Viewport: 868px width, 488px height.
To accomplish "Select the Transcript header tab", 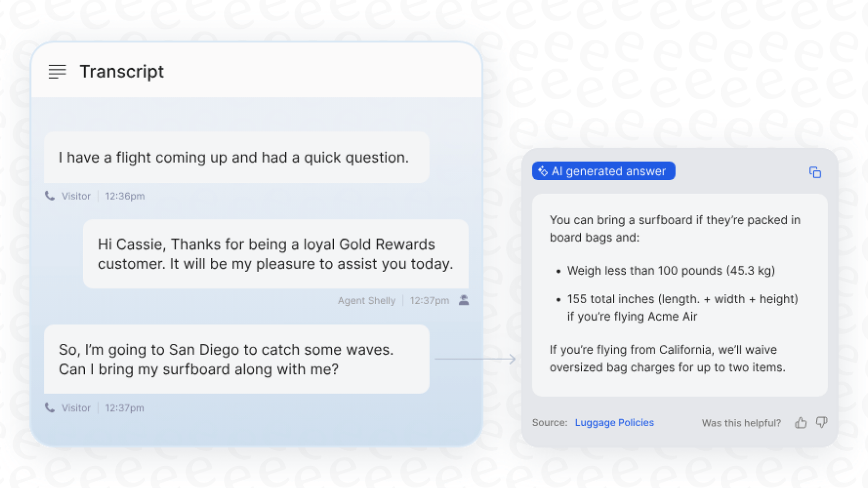I will coord(121,72).
